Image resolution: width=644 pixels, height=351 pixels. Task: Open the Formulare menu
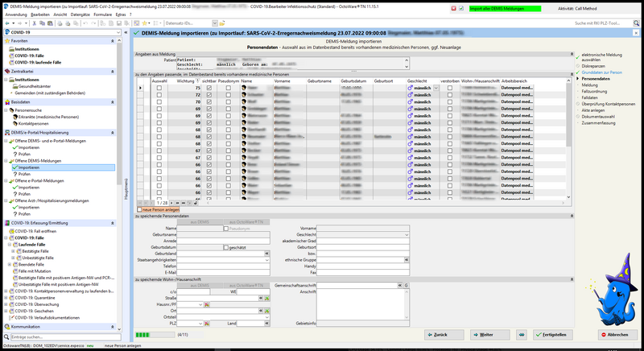point(104,14)
